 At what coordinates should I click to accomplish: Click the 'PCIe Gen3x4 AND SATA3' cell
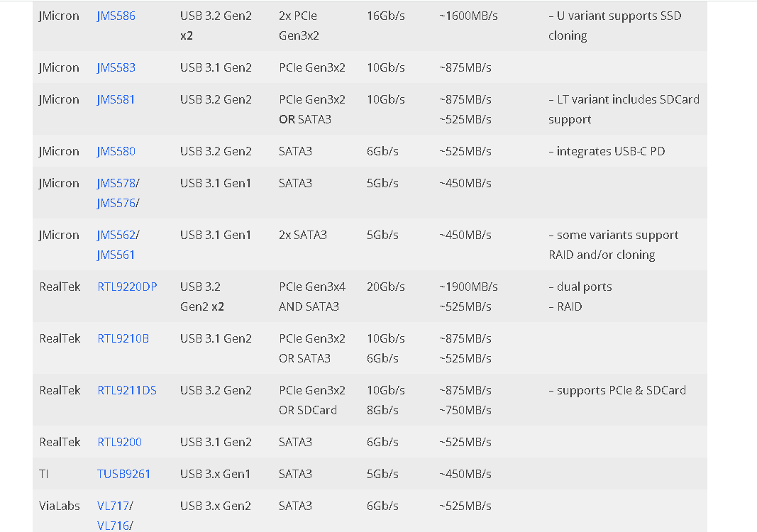point(312,297)
